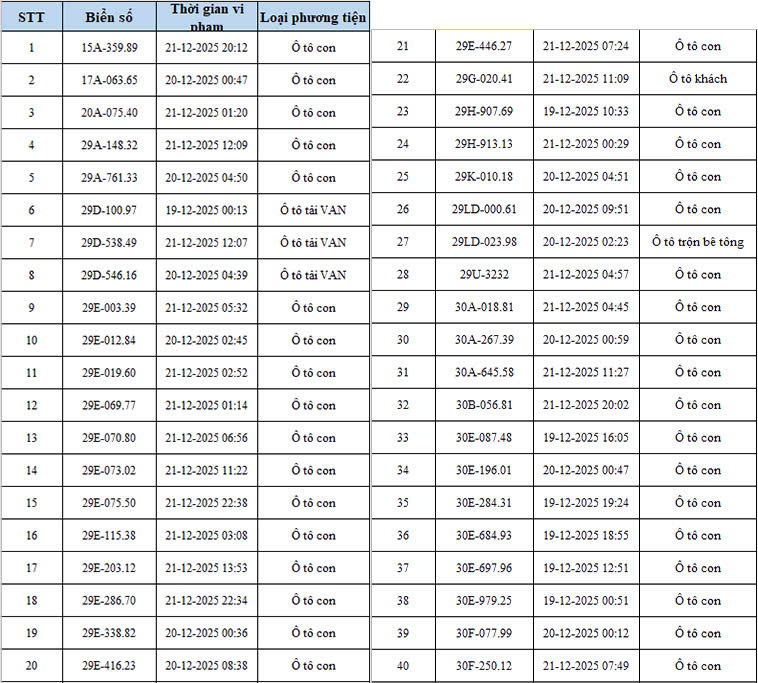Click license plate 30B-056.81

tap(484, 405)
